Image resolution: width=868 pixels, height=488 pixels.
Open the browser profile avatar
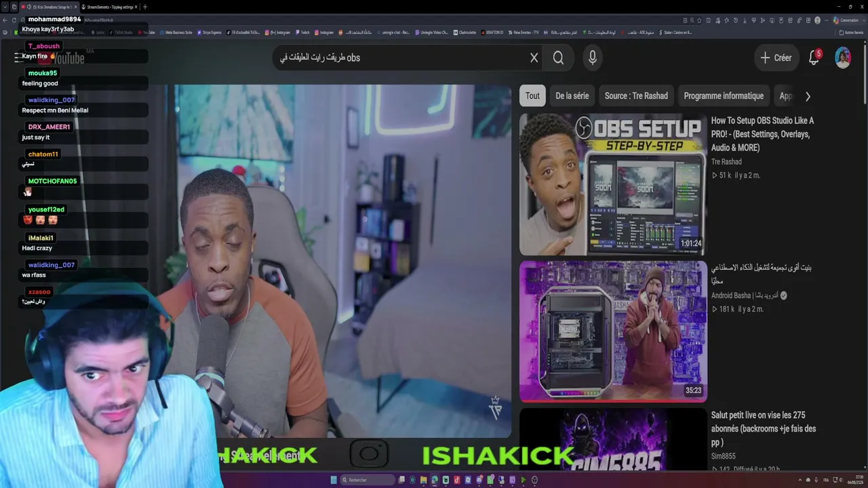point(817,20)
